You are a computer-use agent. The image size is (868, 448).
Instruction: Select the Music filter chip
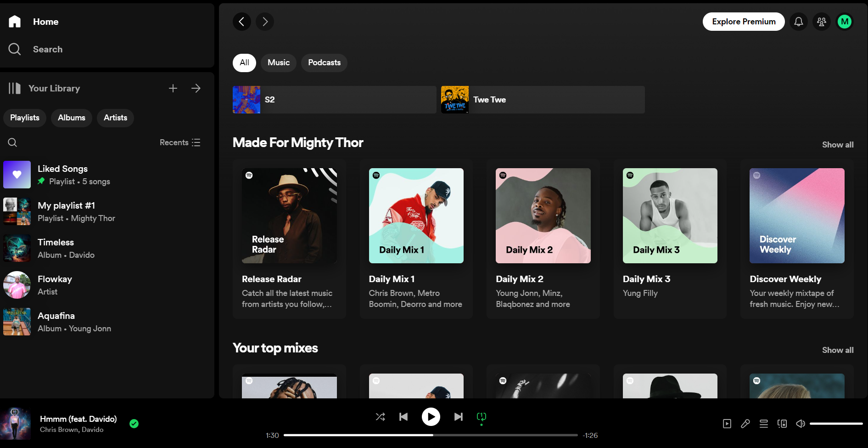point(279,62)
